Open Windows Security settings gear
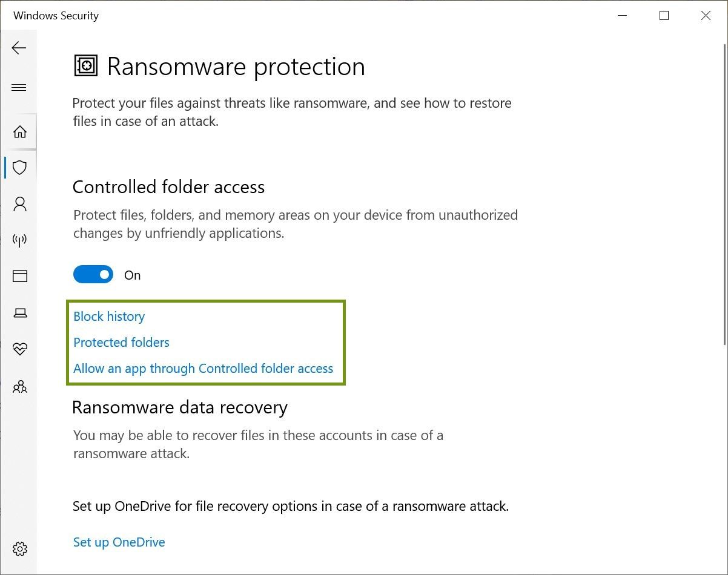 pos(19,548)
